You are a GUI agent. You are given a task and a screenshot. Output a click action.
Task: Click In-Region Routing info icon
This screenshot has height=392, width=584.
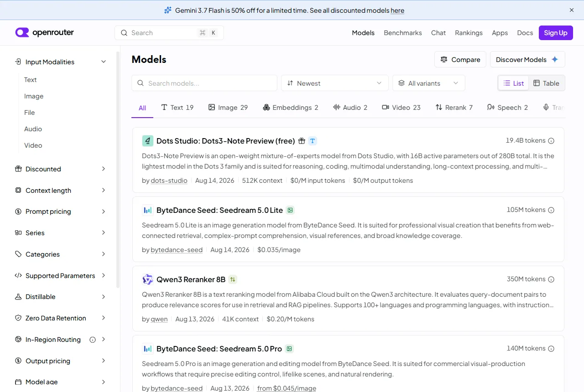(93, 340)
